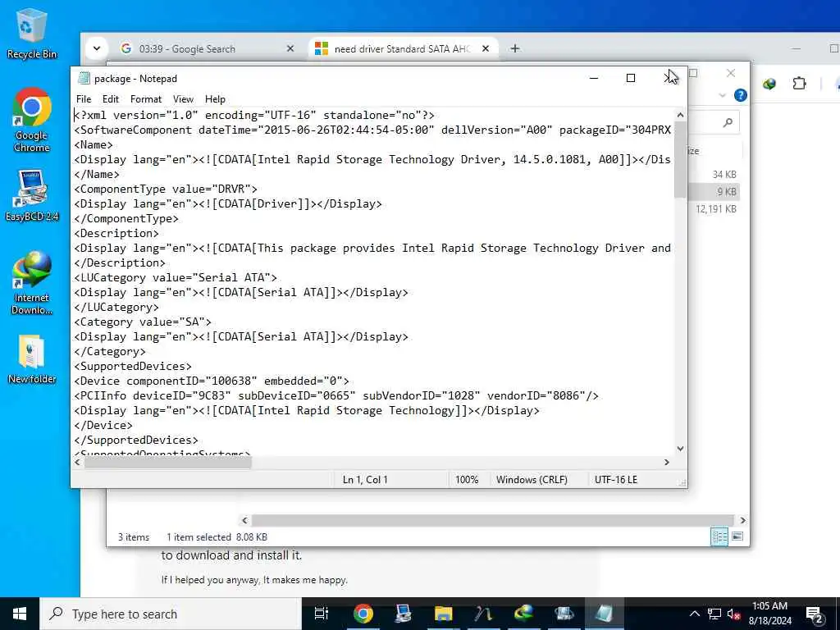840x630 pixels.
Task: Open Notepad Format menu
Action: [146, 99]
